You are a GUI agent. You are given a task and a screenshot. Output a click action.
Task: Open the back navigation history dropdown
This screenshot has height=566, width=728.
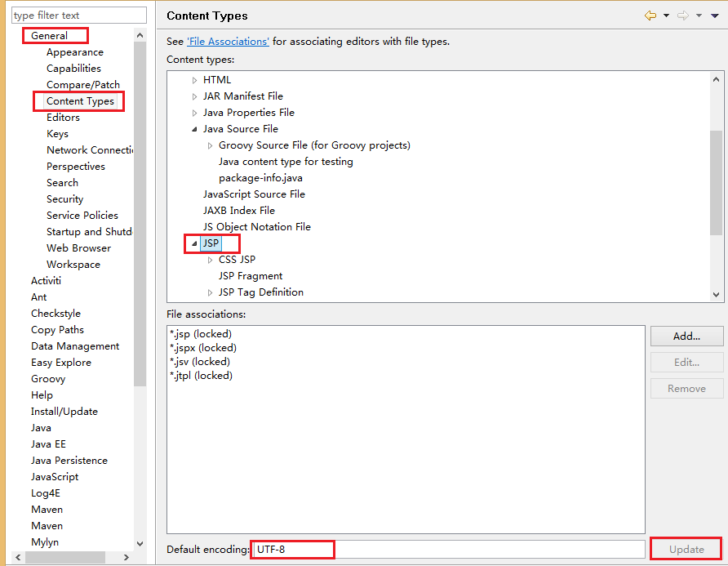pos(666,16)
